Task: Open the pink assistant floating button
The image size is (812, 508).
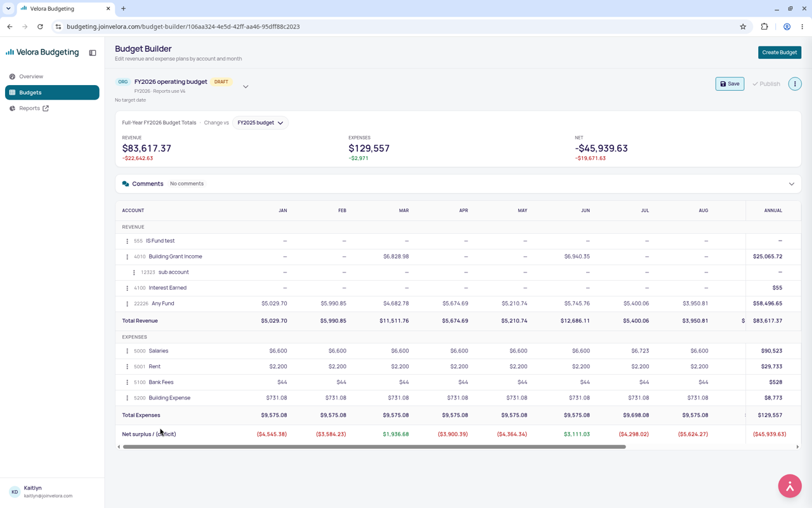Action: point(790,486)
